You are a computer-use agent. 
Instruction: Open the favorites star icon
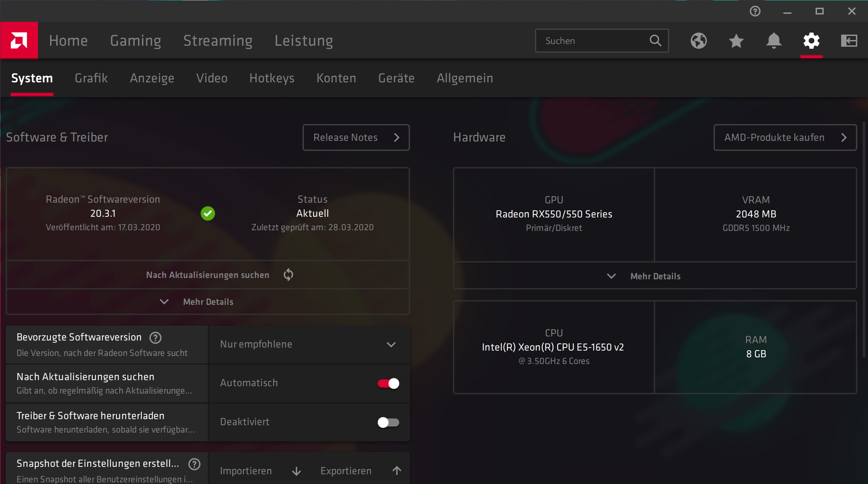(736, 41)
